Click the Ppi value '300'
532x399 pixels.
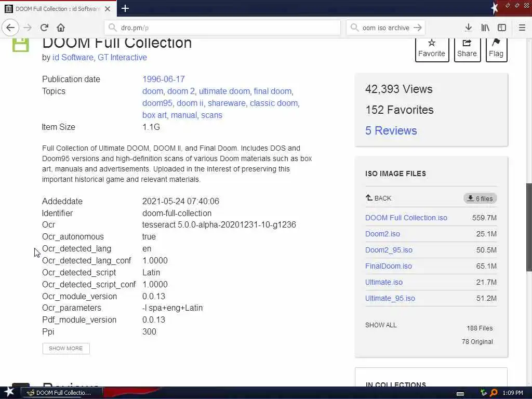point(149,331)
